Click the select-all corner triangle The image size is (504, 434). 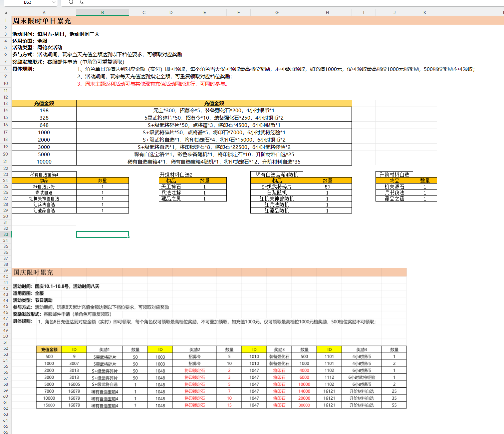point(6,13)
